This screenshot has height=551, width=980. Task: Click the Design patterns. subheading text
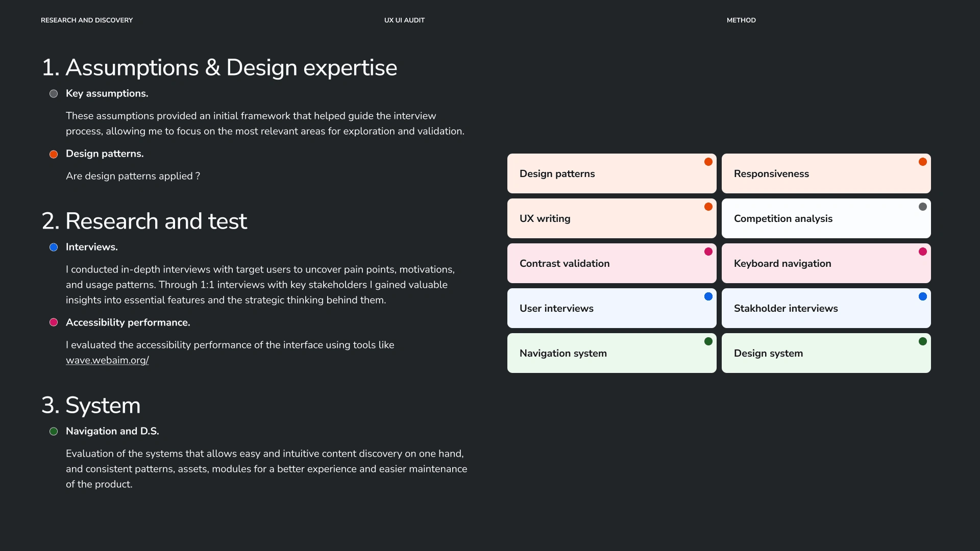(x=105, y=154)
